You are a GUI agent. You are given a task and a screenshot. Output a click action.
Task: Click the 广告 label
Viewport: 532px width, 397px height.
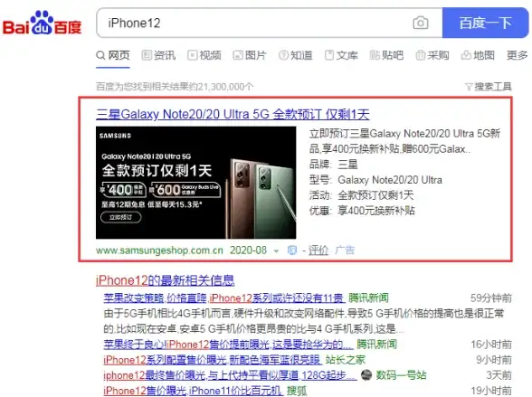(x=345, y=250)
